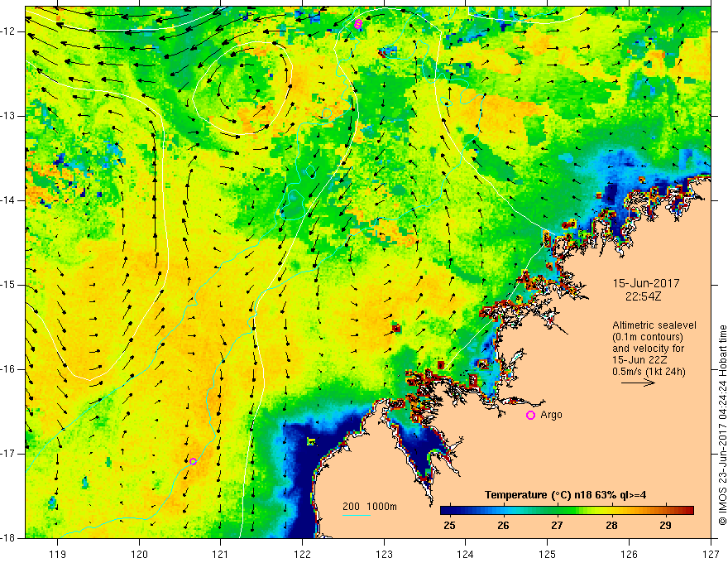Click the latitude axis label '-16'

coord(8,369)
